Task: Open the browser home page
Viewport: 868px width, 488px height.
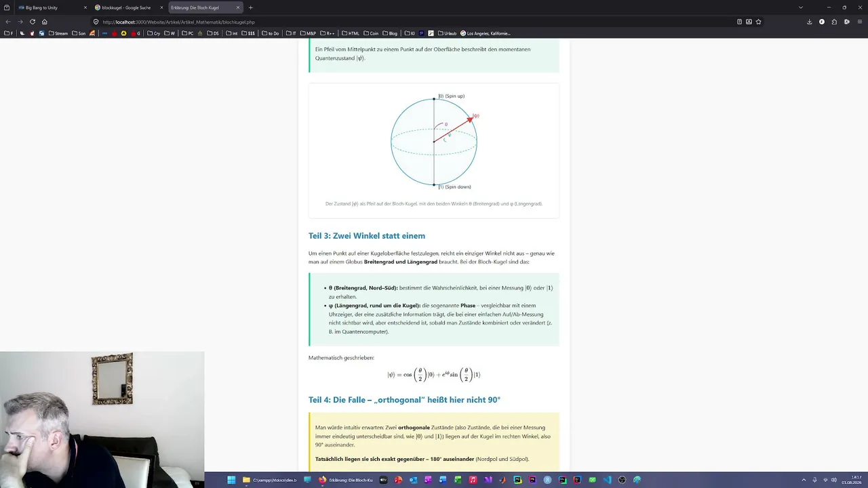Action: pos(45,22)
